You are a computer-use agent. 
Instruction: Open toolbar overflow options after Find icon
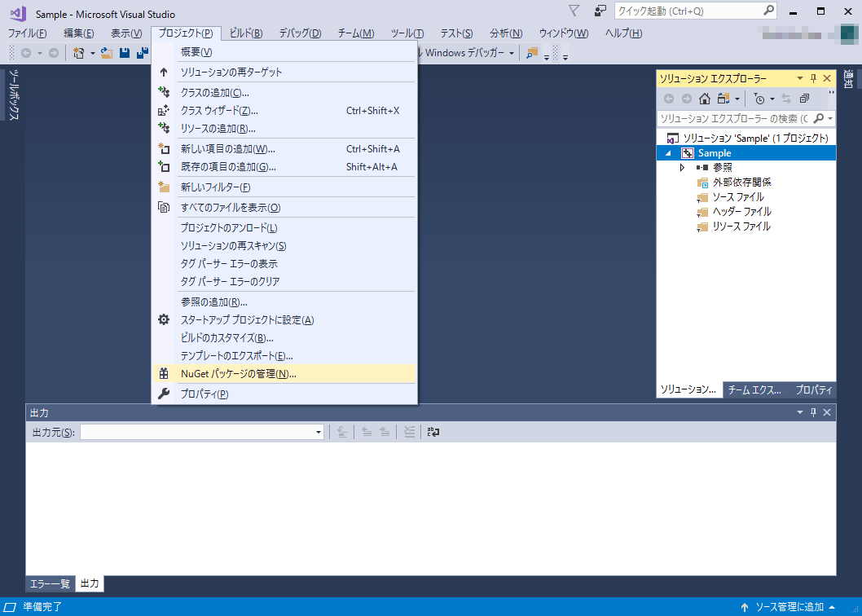pyautogui.click(x=547, y=57)
